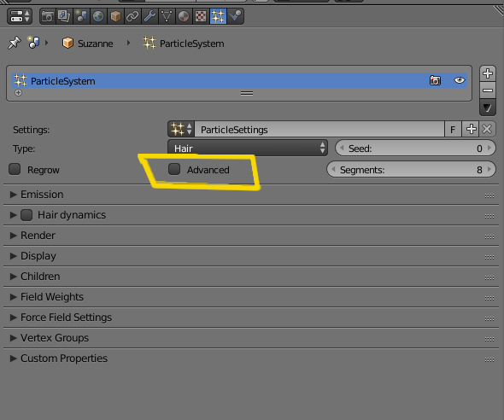Click the Segments value field
This screenshot has width=504, height=420.
(411, 169)
